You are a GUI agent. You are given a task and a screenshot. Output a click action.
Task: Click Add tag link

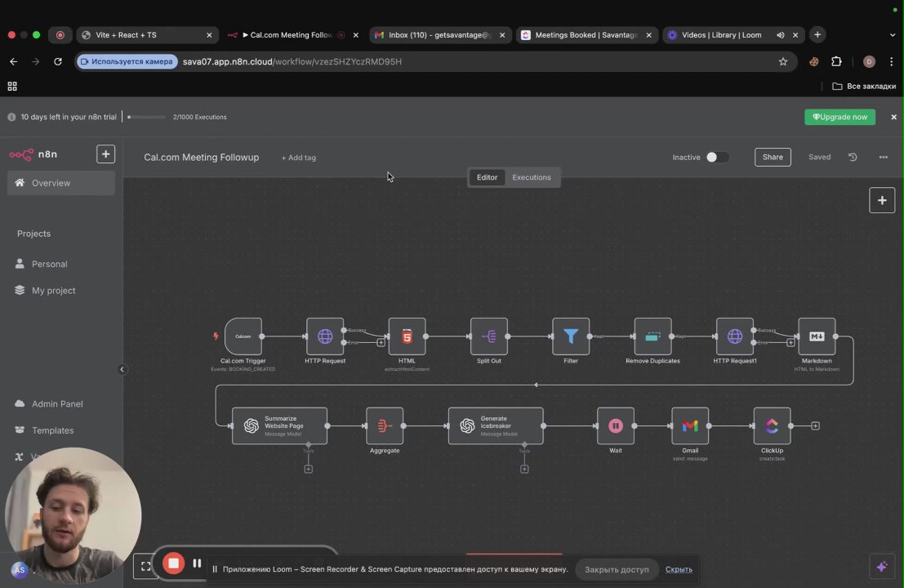(x=299, y=158)
